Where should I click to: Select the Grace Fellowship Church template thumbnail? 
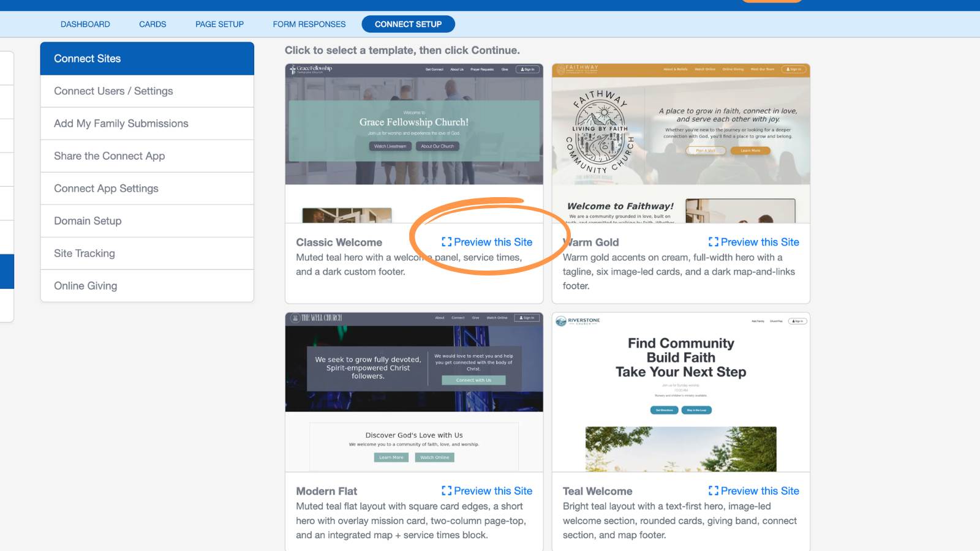tap(414, 143)
